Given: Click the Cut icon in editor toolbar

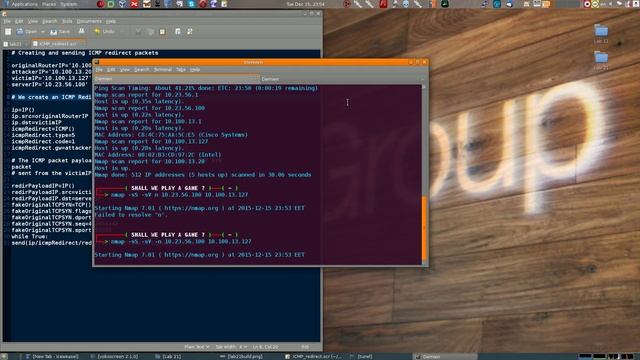Looking at the screenshot, I should coord(138,31).
